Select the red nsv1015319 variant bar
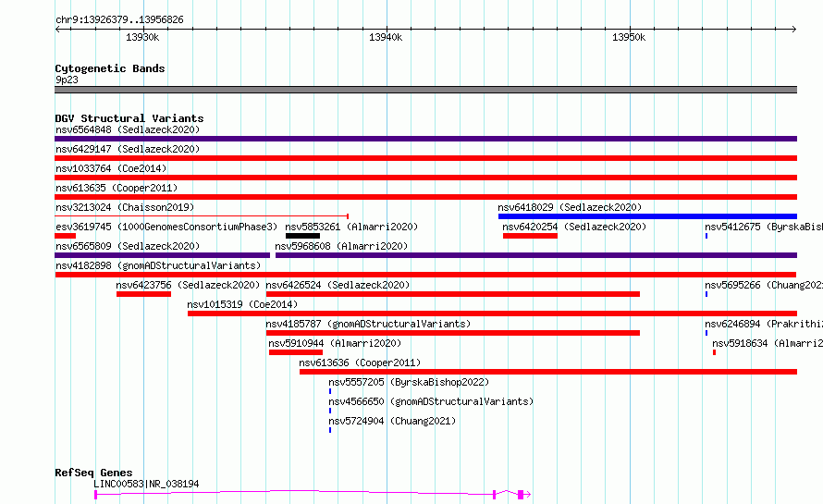This screenshot has height=504, width=823. click(x=492, y=313)
